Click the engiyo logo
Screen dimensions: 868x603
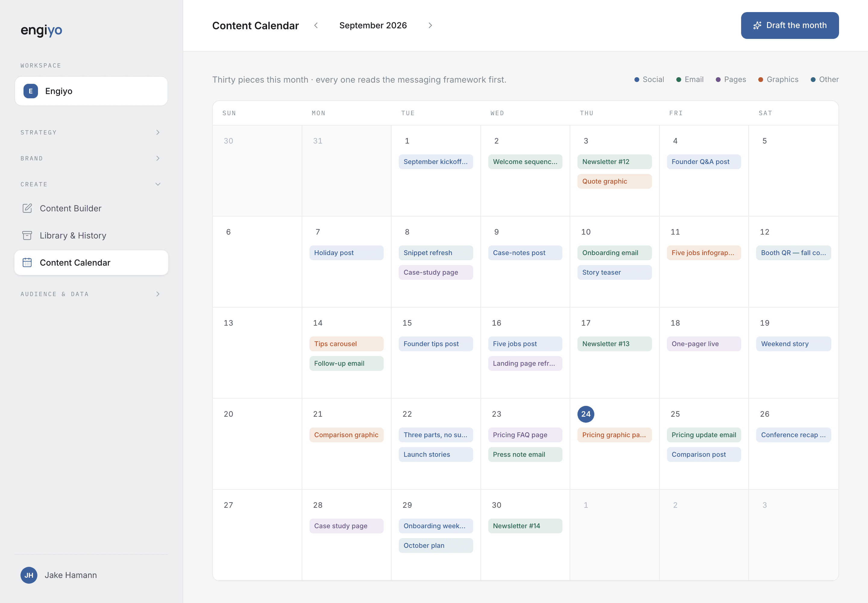coord(41,30)
